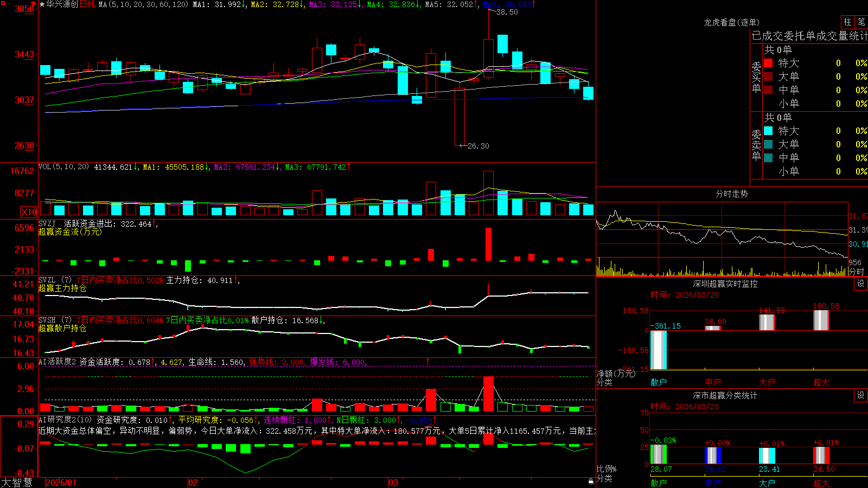Click the 强势线: 3.000 label
This screenshot has height=488, width=868.
pyautogui.click(x=277, y=362)
